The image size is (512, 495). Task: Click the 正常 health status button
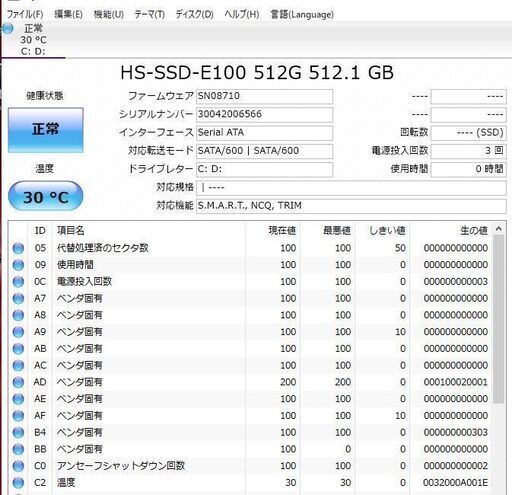(x=46, y=130)
